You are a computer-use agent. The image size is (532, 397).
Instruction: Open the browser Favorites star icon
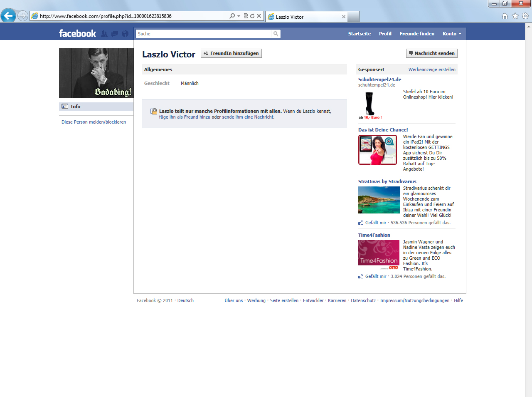tap(515, 16)
